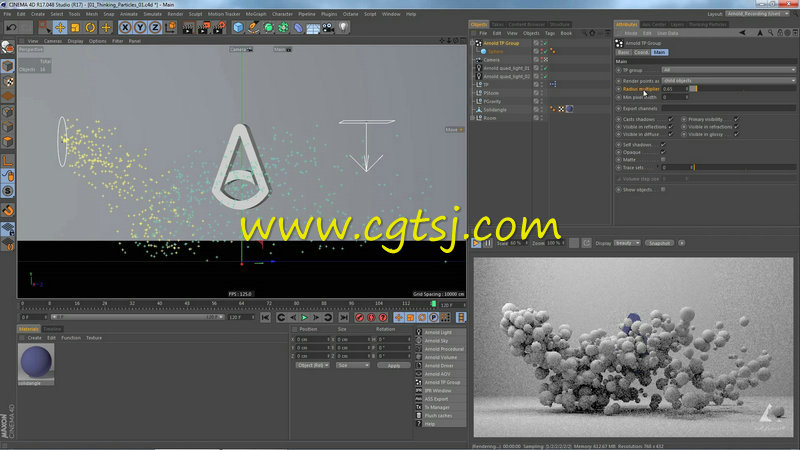This screenshot has width=800, height=450.
Task: Click Attributes search magnifier icon
Action: click(x=770, y=33)
